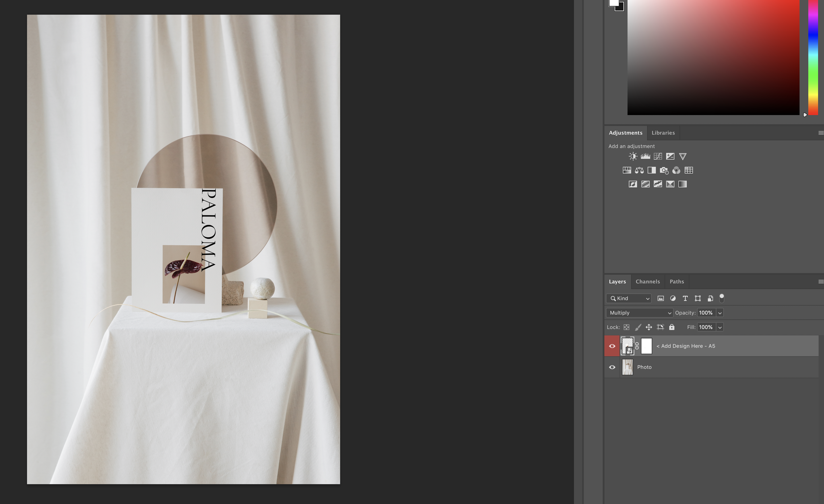824x504 pixels.
Task: Add a Curves adjustment layer
Action: click(657, 157)
